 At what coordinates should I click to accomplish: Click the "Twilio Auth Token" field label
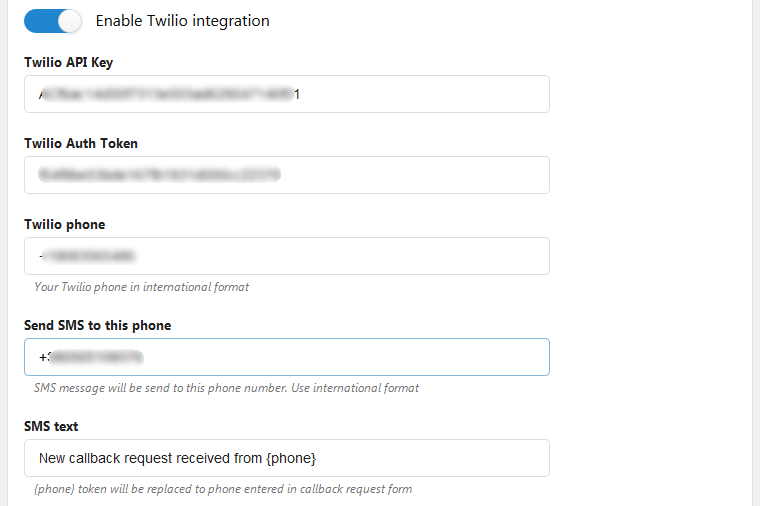click(81, 143)
